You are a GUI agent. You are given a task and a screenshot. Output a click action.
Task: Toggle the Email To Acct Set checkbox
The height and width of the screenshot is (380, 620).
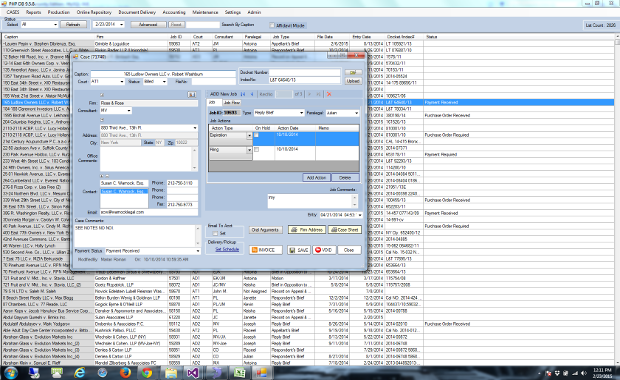[215, 233]
